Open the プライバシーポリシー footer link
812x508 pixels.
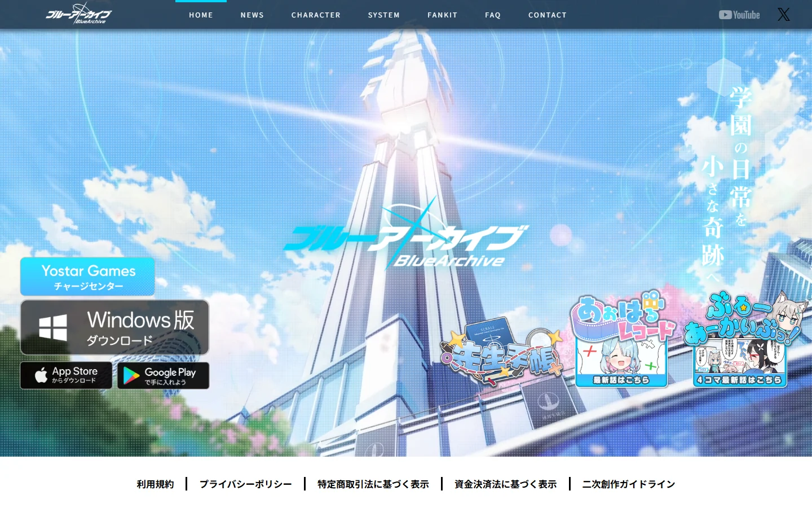point(246,484)
